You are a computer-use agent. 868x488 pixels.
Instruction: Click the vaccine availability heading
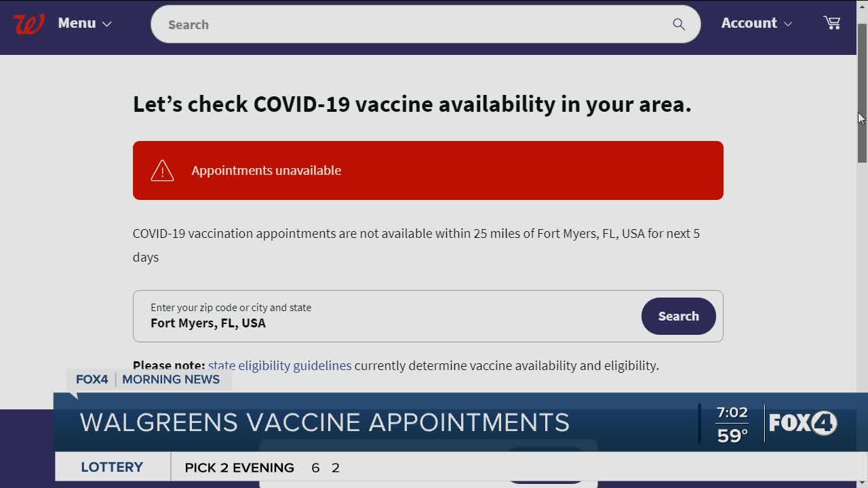[x=412, y=104]
